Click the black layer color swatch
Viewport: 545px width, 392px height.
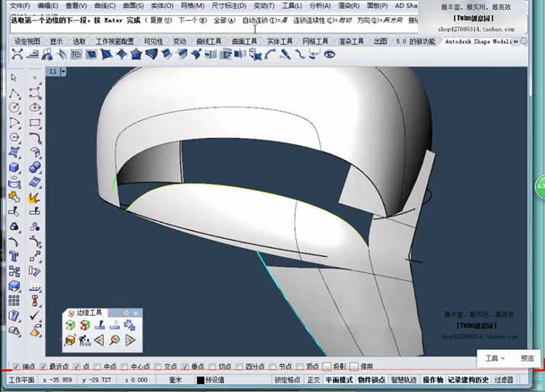pyautogui.click(x=201, y=380)
